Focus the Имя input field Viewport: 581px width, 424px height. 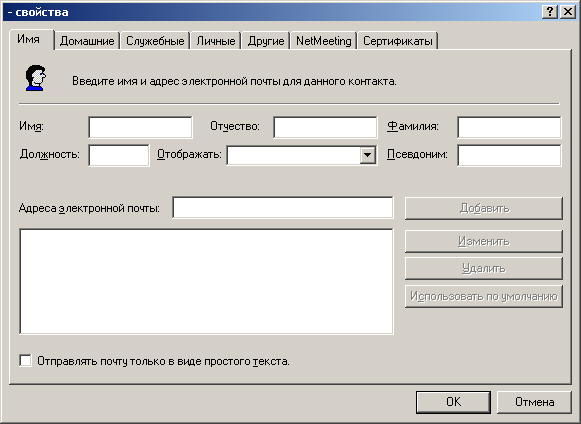point(140,127)
